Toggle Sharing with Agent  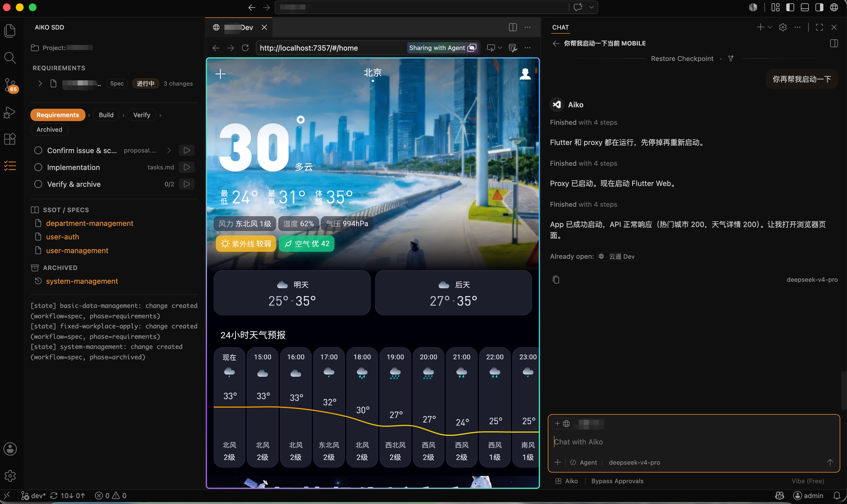(443, 48)
